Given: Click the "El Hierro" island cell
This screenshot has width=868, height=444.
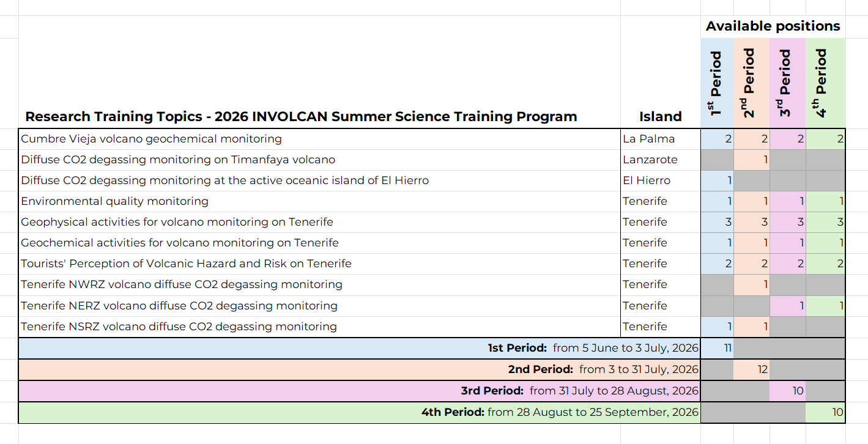Looking at the screenshot, I should pos(647,180).
